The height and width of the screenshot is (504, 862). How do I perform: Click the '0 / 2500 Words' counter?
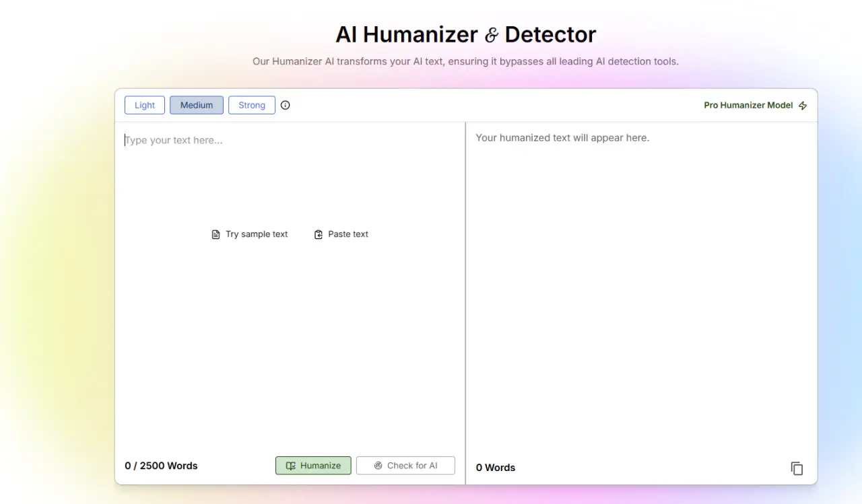pyautogui.click(x=161, y=466)
